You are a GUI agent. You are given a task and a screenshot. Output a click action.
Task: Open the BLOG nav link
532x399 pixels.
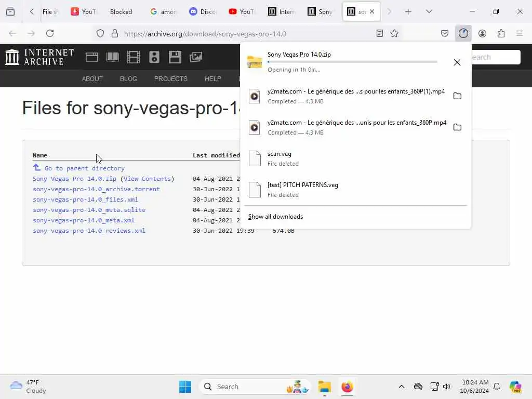129,79
